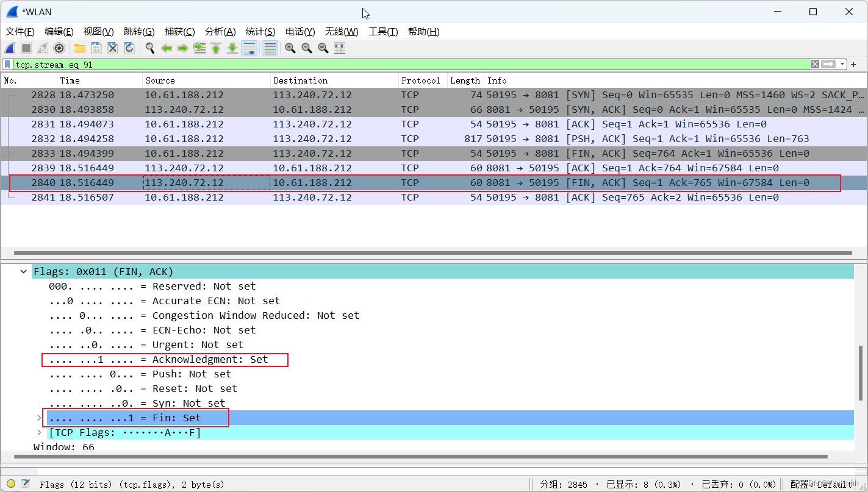The image size is (868, 492).
Task: Select packet 2841 final ACK row
Action: coord(434,198)
